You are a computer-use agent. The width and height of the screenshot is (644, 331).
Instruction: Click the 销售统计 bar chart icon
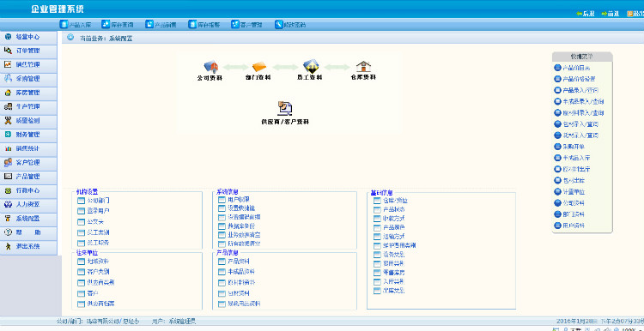8,148
